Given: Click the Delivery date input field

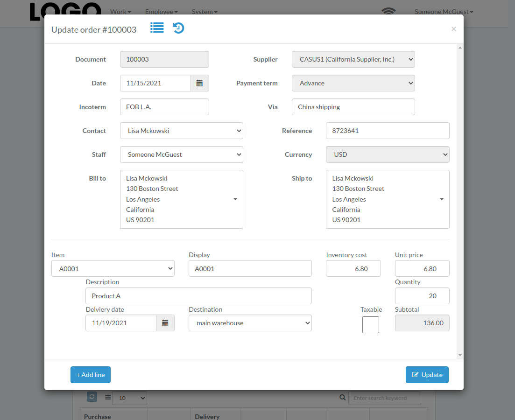Looking at the screenshot, I should click(x=121, y=323).
